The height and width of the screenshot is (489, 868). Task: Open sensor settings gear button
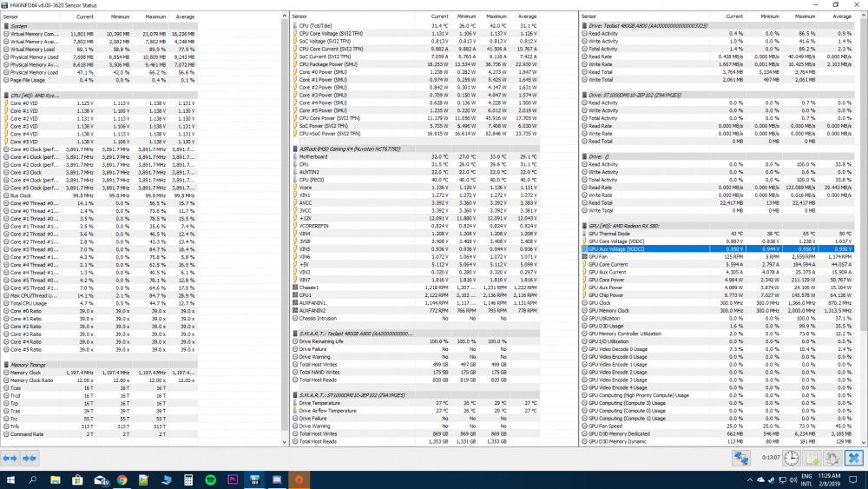[x=832, y=458]
